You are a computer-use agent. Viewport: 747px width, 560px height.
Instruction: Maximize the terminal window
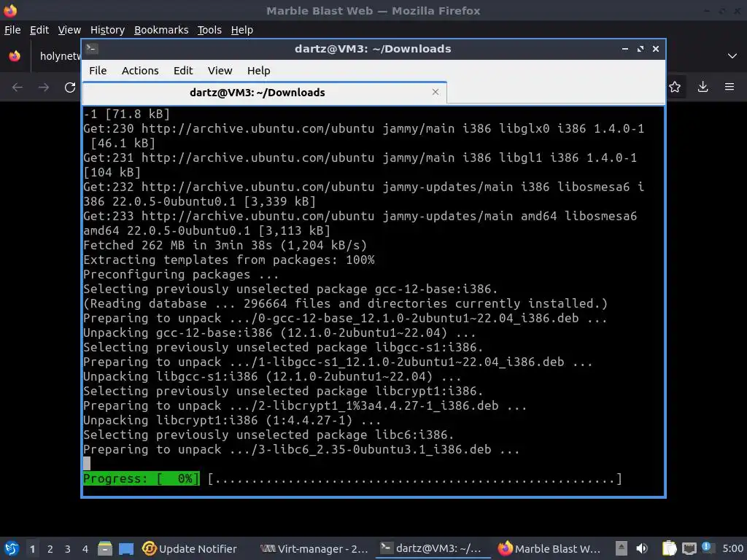(x=640, y=49)
